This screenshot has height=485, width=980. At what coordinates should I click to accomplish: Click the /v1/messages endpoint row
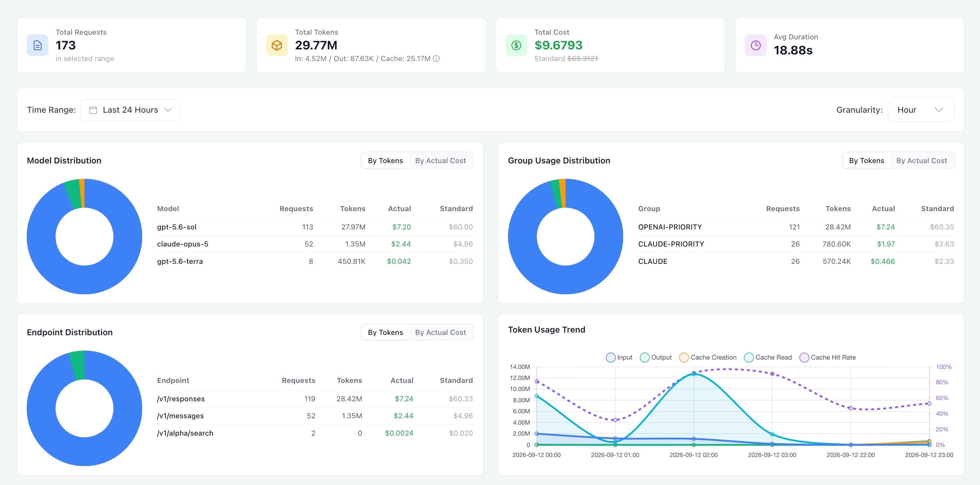(x=315, y=416)
